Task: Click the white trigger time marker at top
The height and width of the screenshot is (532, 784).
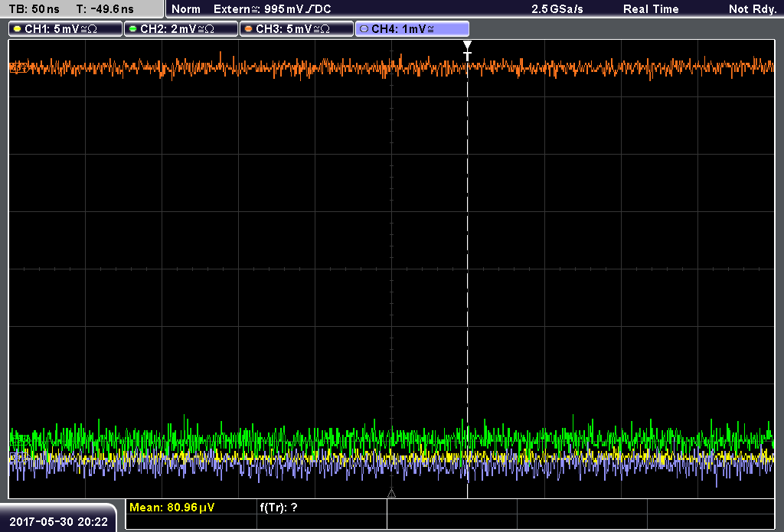Action: click(x=467, y=51)
